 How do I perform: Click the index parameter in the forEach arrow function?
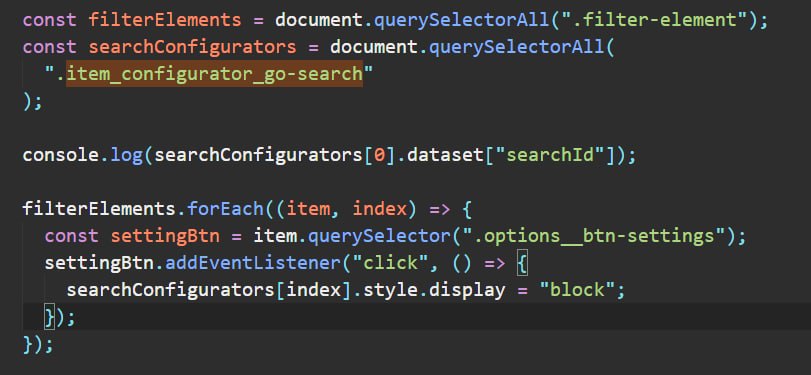click(380, 209)
